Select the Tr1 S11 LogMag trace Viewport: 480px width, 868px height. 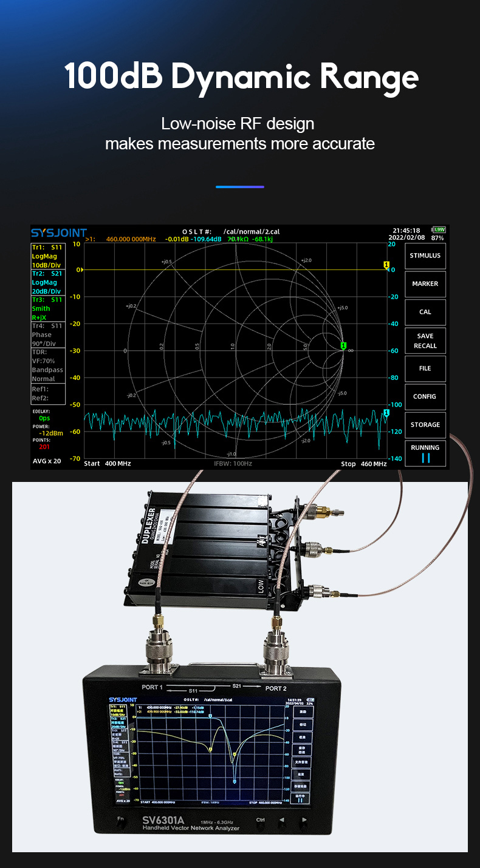point(47,256)
